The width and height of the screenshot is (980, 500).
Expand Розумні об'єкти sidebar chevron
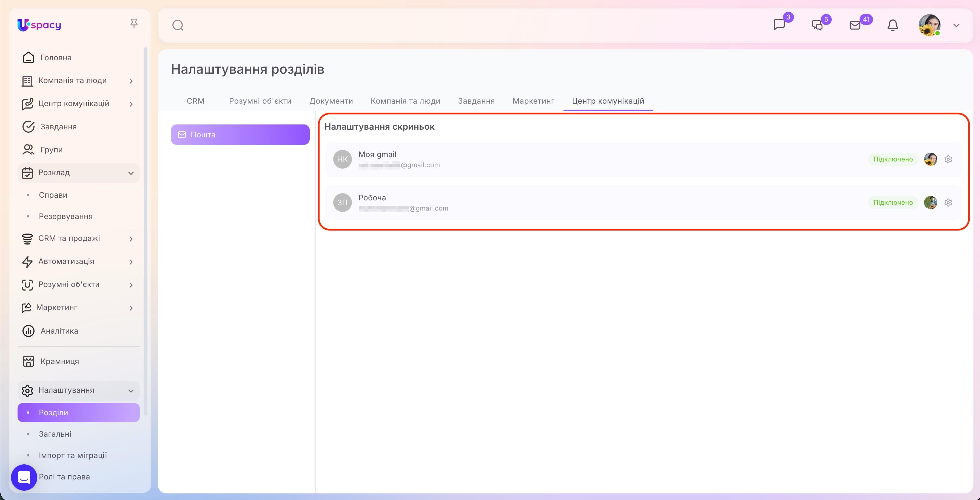(131, 285)
